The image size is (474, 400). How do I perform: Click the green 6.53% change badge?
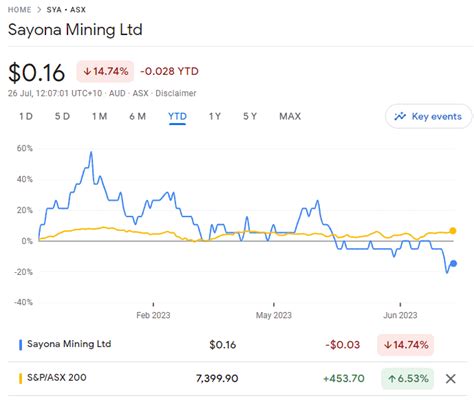407,379
